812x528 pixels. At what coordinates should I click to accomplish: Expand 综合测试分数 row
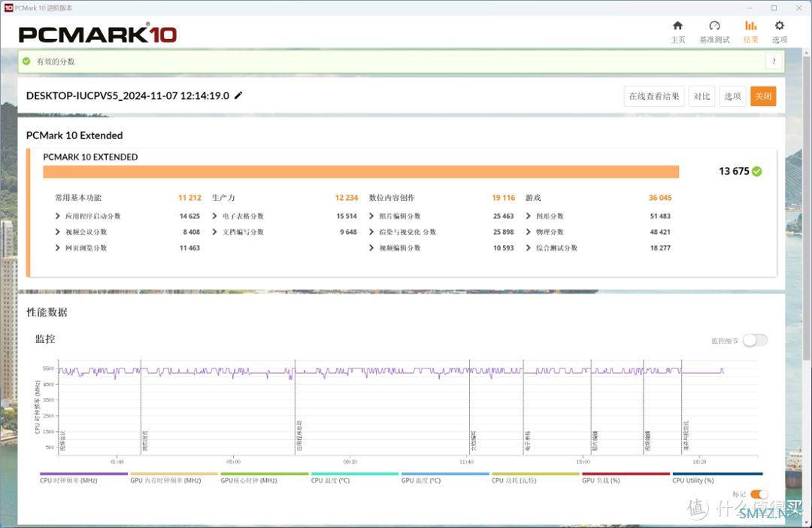(x=529, y=248)
